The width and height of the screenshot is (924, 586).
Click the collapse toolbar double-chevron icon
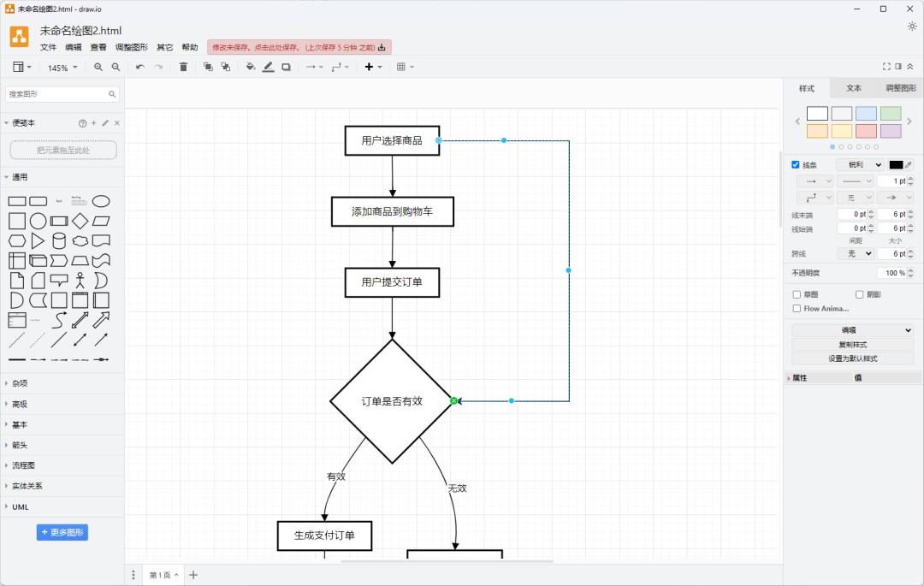(x=910, y=67)
